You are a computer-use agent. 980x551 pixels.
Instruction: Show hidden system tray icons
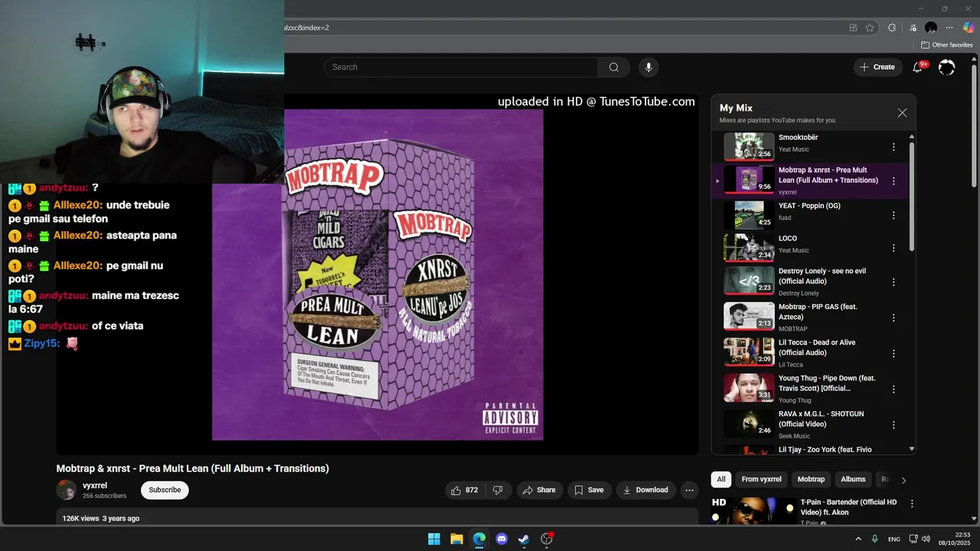tap(858, 539)
